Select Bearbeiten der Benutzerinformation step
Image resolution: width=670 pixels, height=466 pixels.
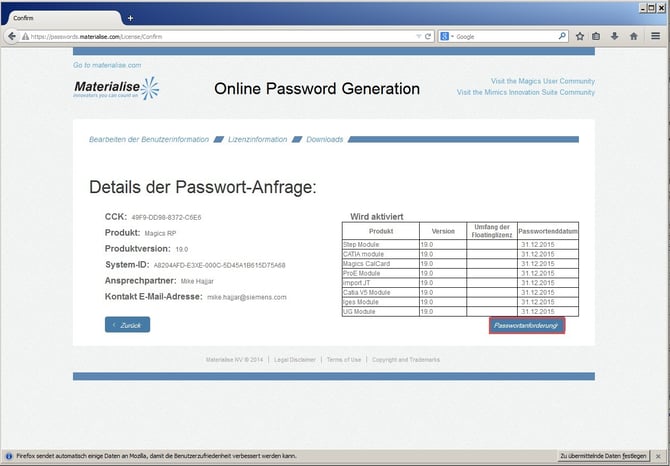point(149,139)
